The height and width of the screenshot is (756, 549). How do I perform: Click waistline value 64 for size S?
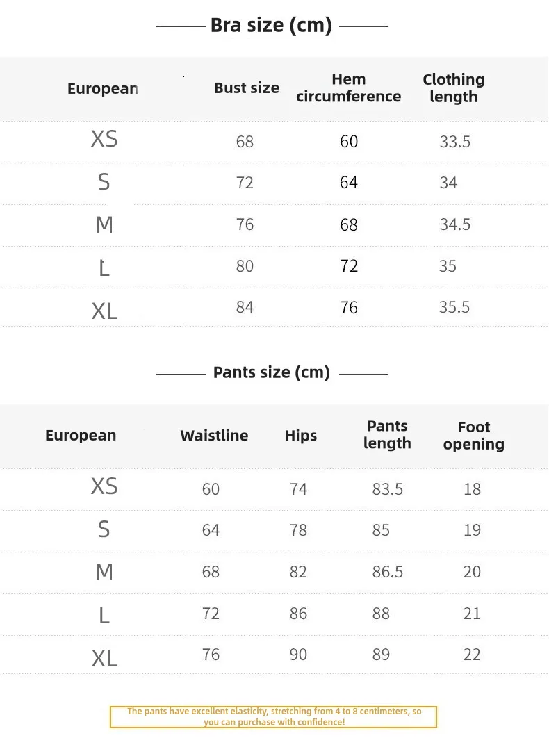[211, 530]
